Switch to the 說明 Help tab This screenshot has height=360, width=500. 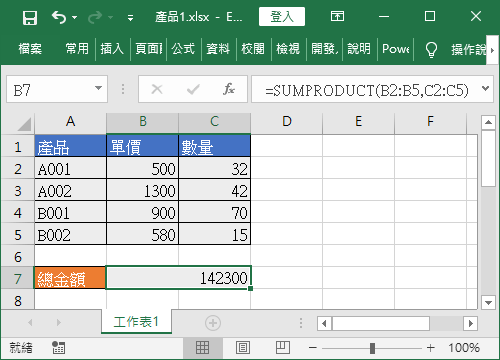(359, 49)
